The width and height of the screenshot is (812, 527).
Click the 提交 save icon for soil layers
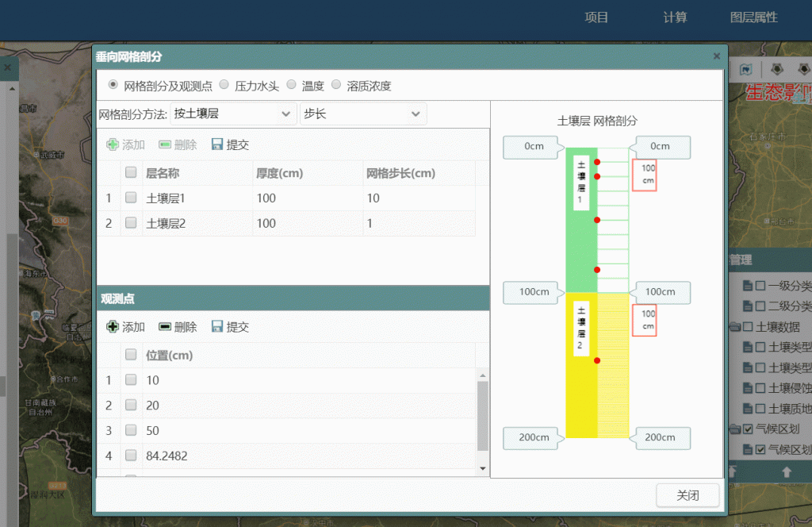(x=217, y=145)
